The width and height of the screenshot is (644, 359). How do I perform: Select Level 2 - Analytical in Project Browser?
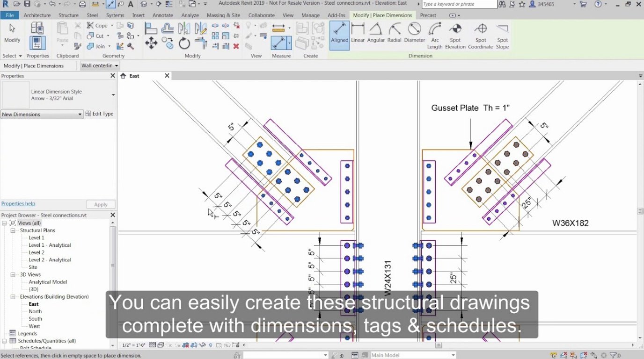(x=50, y=260)
